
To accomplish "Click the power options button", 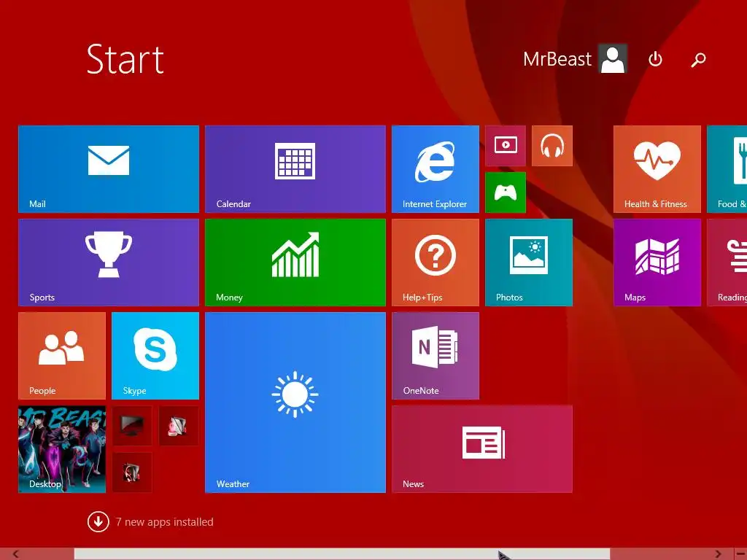I will tap(656, 59).
